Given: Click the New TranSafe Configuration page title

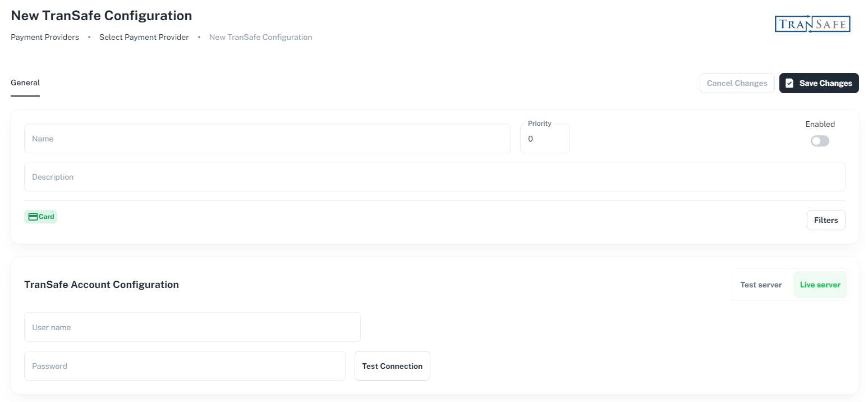Looking at the screenshot, I should coord(102,16).
